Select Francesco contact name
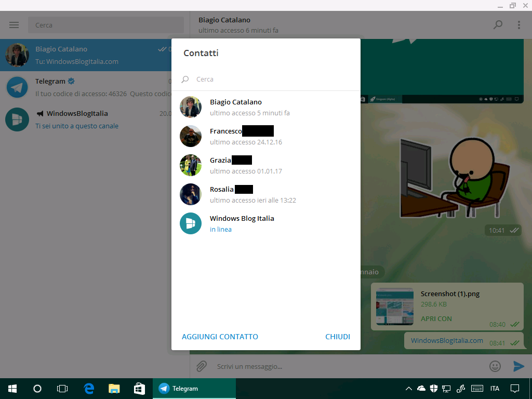Viewport: 532px width, 399px height. (x=226, y=131)
